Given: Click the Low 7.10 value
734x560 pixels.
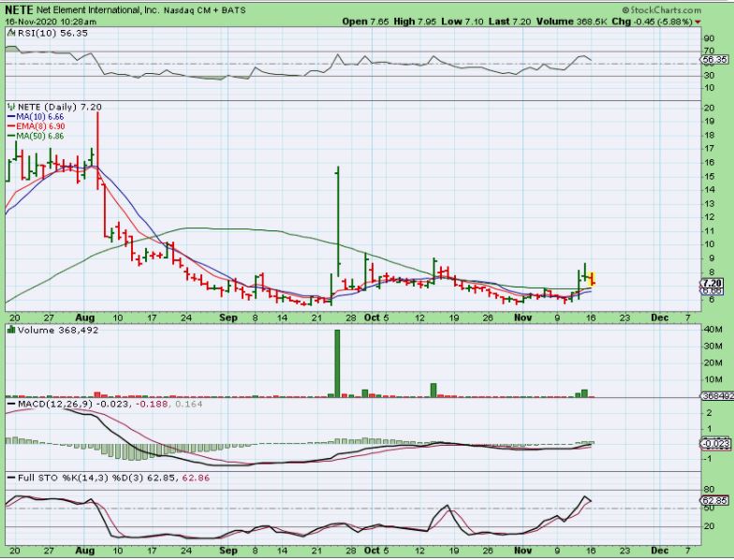Looking at the screenshot, I should (462, 22).
